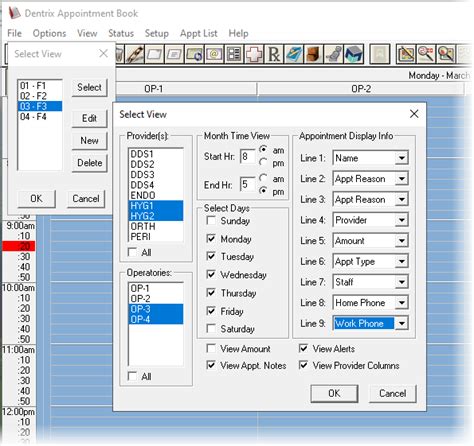This screenshot has width=474, height=446.
Task: Open the Status menu
Action: (x=121, y=33)
